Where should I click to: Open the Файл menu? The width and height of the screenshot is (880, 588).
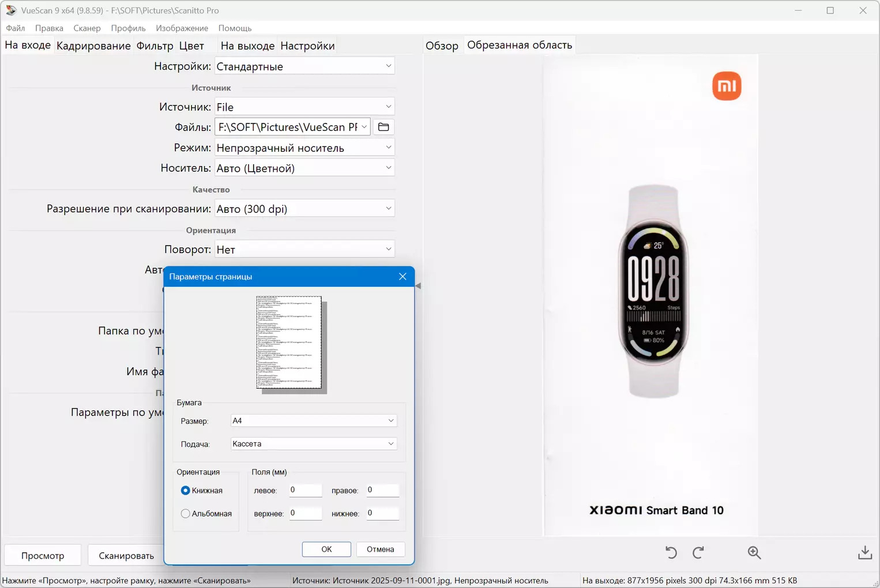(x=16, y=28)
